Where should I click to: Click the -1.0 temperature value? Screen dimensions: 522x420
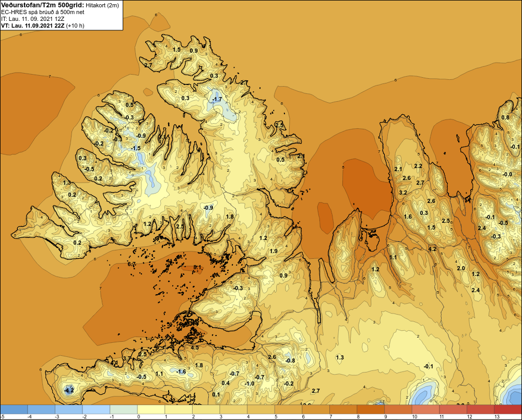pyautogui.click(x=250, y=383)
